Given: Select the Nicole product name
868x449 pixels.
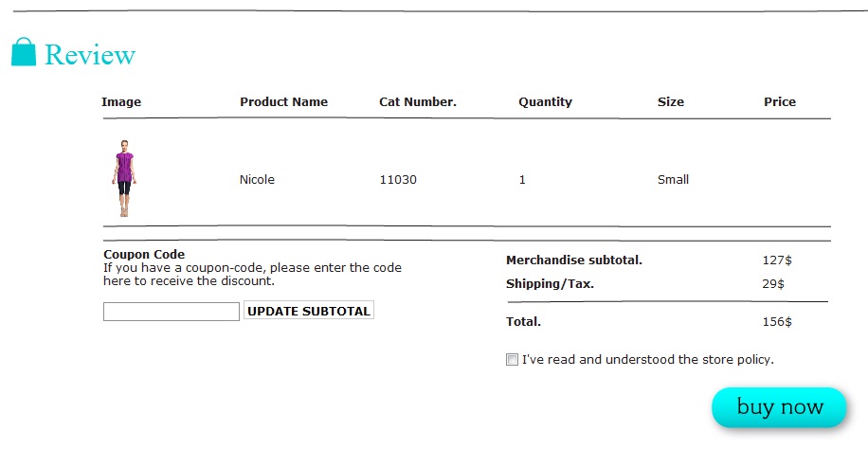Looking at the screenshot, I should [x=257, y=179].
